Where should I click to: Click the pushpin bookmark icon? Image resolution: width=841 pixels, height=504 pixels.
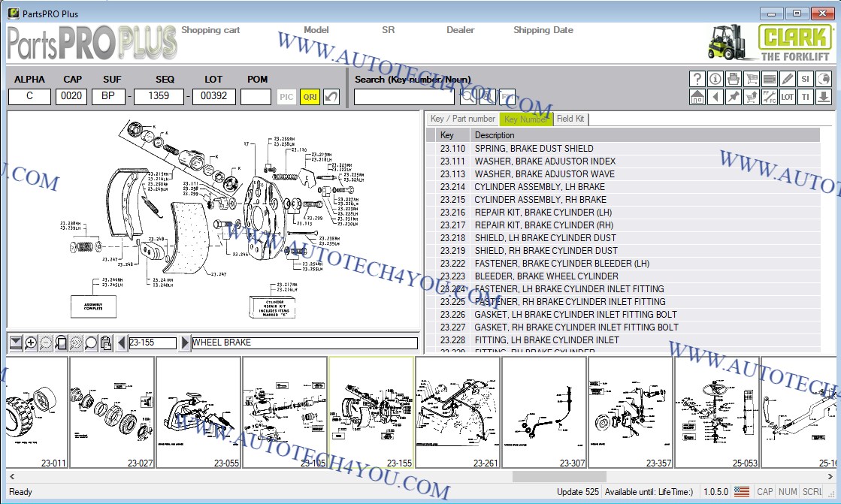click(x=733, y=97)
